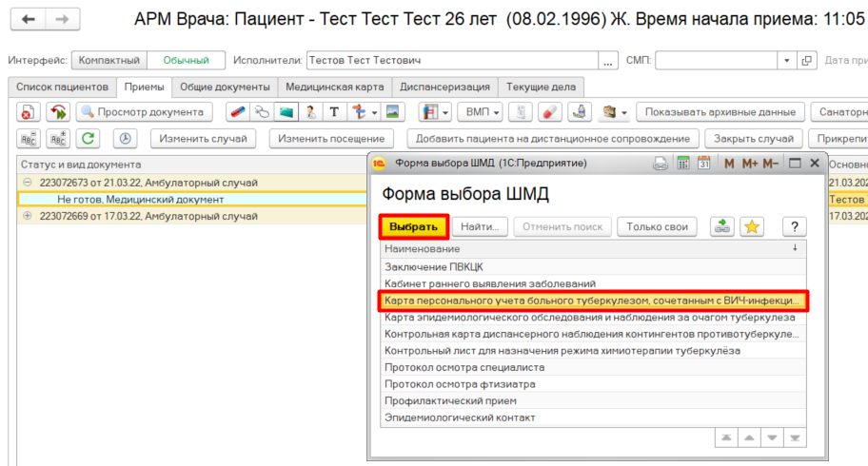Open the ВМП dropdown menu

(x=485, y=112)
